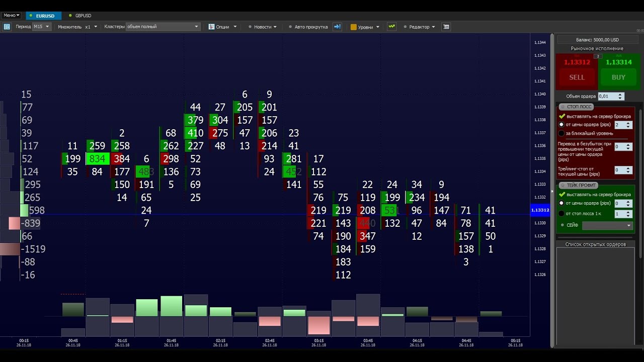
Task: Click the green 531 cluster cell
Action: click(390, 210)
